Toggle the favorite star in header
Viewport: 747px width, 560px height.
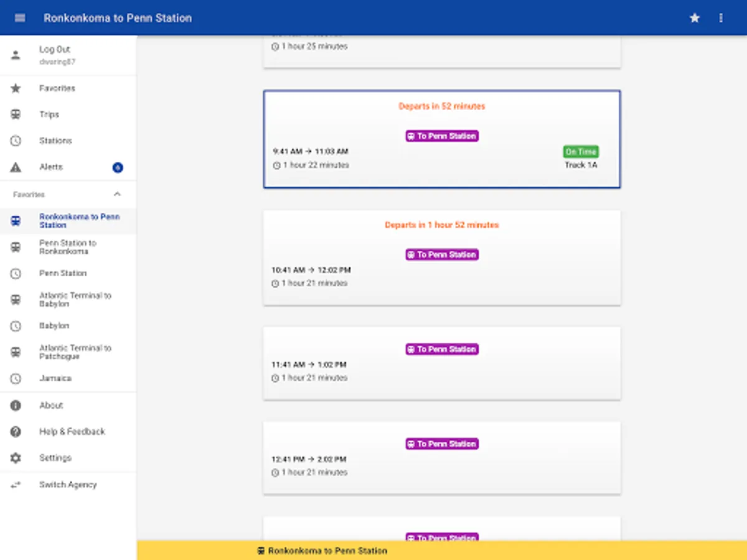coord(695,18)
